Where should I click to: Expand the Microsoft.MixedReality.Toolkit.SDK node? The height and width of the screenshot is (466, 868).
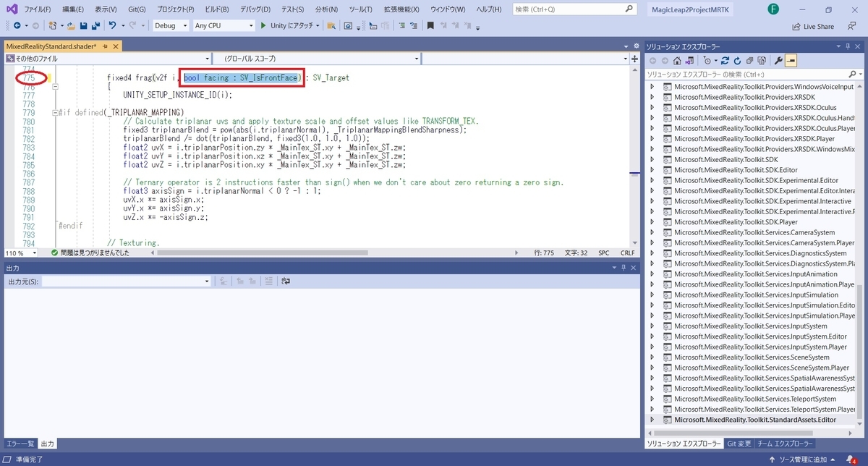(652, 159)
